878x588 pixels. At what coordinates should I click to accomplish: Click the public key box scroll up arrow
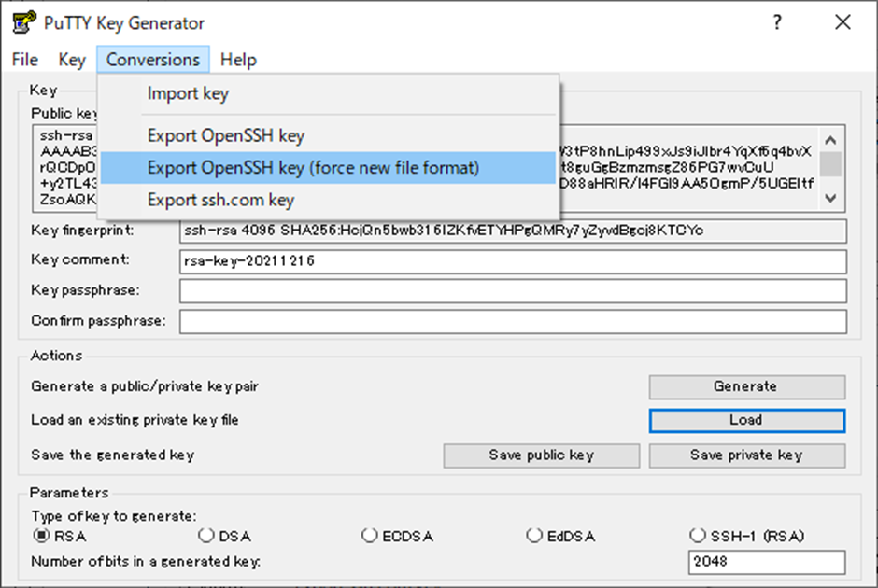tap(831, 140)
